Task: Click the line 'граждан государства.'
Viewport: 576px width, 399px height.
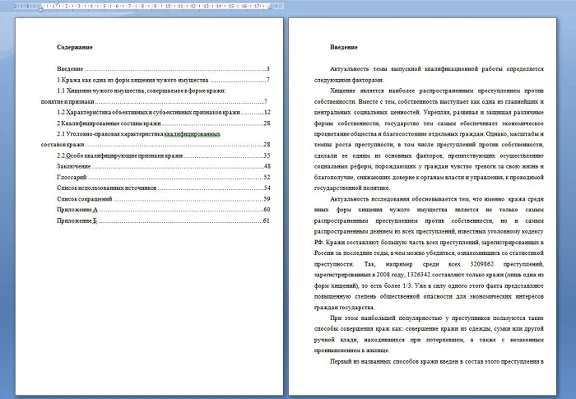Action: [x=344, y=307]
